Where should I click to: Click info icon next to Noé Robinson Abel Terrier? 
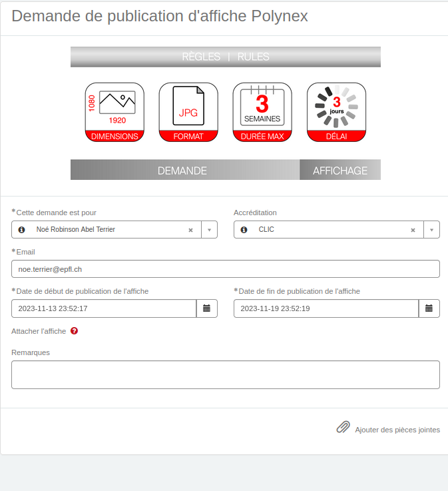pyautogui.click(x=22, y=230)
